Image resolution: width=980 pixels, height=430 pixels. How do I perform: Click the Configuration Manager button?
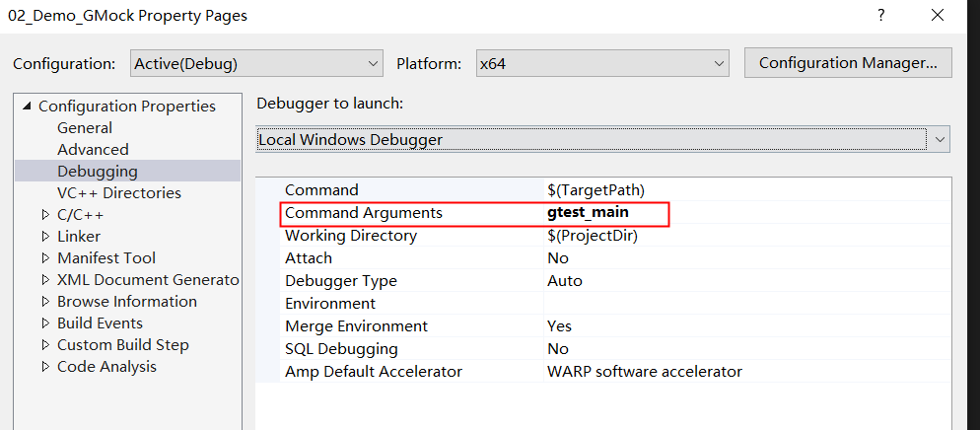pos(848,63)
